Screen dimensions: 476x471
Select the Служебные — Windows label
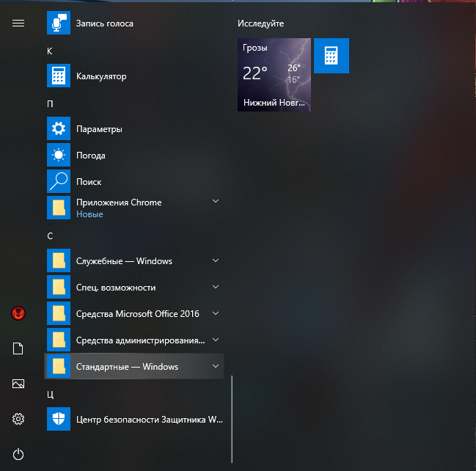[x=124, y=261]
